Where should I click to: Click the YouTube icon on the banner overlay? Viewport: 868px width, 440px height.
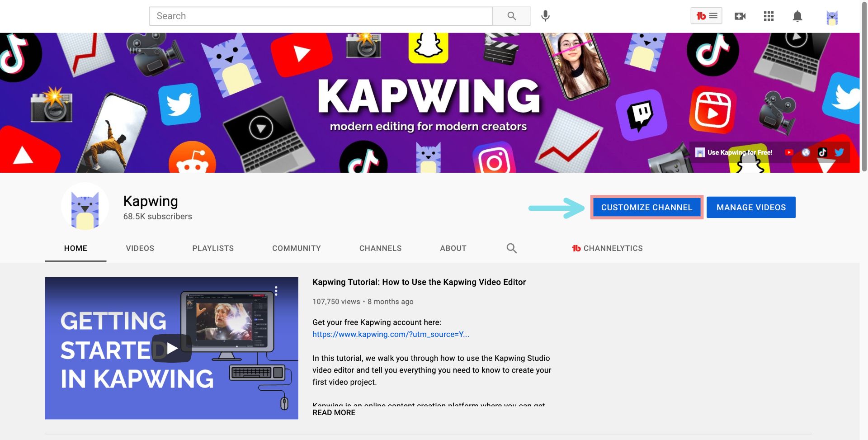(x=789, y=152)
